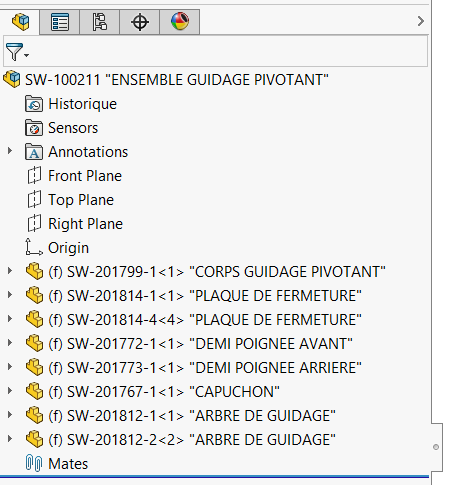Open the DisplayManager color ball tab
The height and width of the screenshot is (485, 449).
180,22
